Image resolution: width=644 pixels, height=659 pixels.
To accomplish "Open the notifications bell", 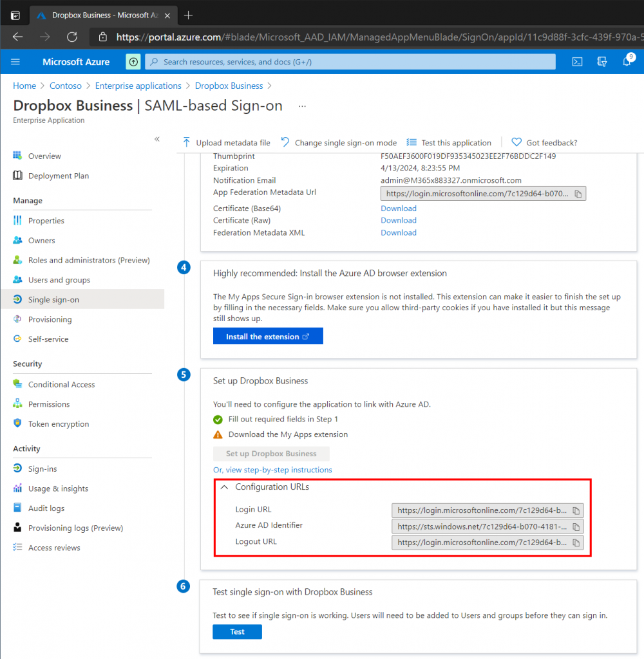I will pos(627,62).
